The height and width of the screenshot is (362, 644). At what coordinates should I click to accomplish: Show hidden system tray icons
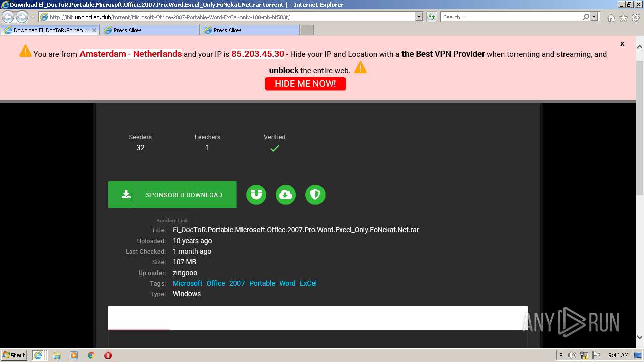561,355
